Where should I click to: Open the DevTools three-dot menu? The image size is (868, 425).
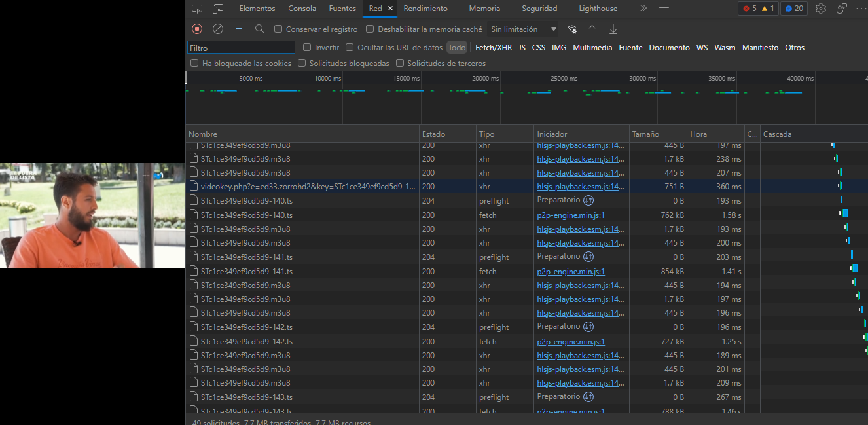(860, 9)
